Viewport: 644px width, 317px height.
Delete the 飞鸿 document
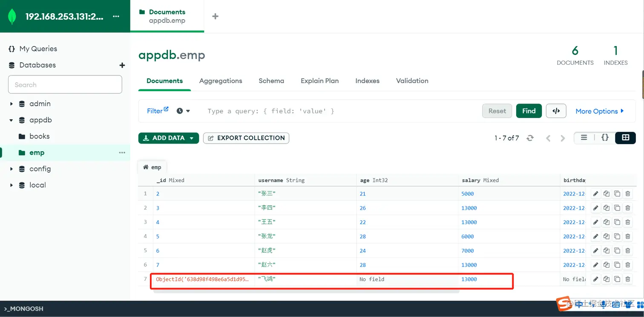point(627,279)
